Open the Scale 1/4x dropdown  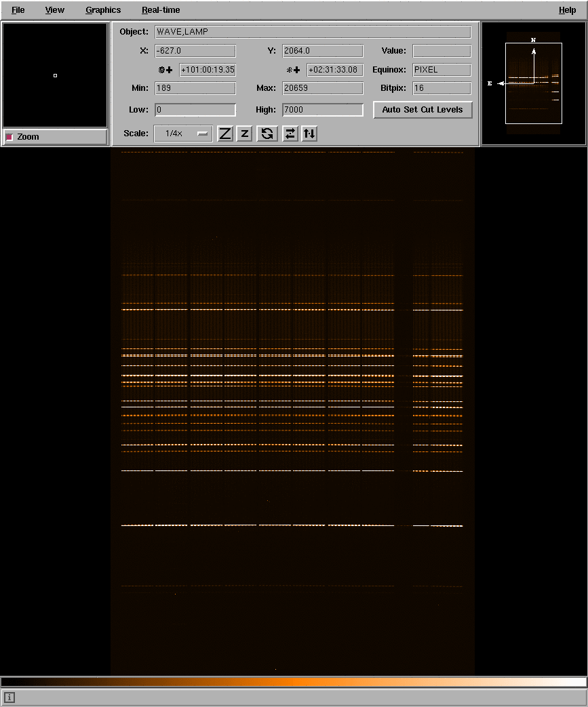tap(183, 134)
